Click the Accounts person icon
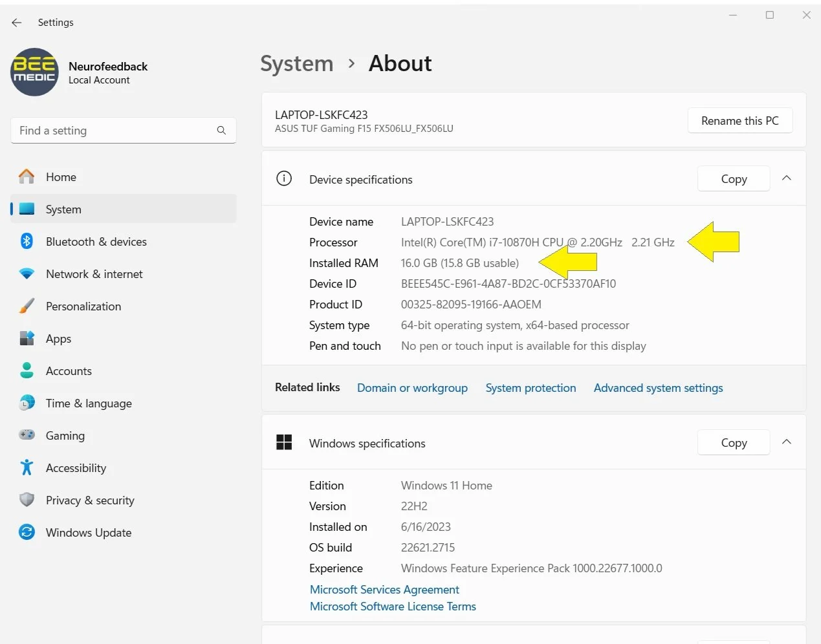Image resolution: width=821 pixels, height=644 pixels. pyautogui.click(x=27, y=370)
